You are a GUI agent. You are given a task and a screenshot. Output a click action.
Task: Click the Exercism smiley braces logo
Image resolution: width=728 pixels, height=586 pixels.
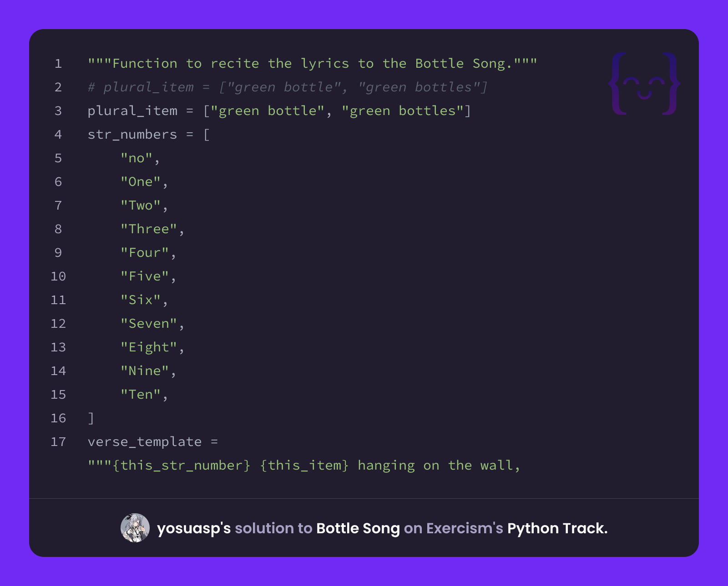[644, 84]
